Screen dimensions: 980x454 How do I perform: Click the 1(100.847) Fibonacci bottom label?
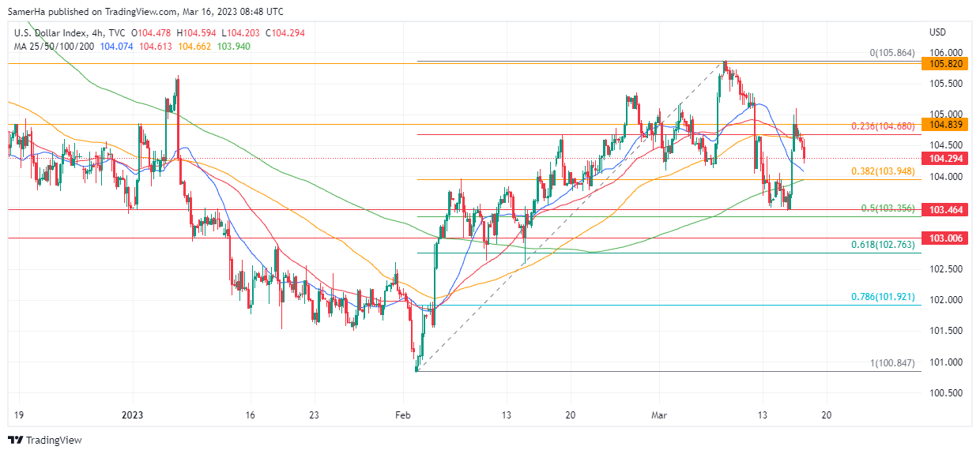(891, 363)
